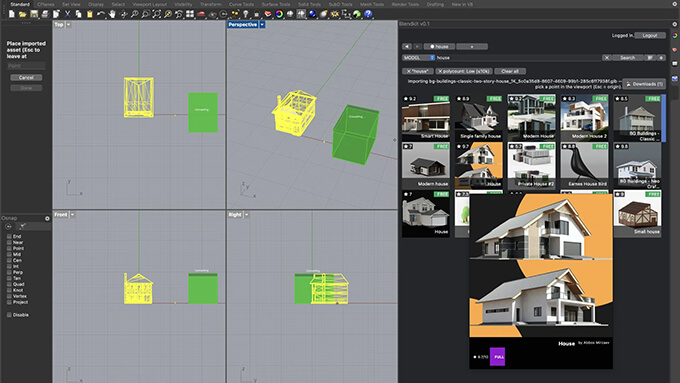Open the BlenderKit panel icon in right sidebar
Image resolution: width=680 pixels, height=383 pixels.
click(675, 79)
